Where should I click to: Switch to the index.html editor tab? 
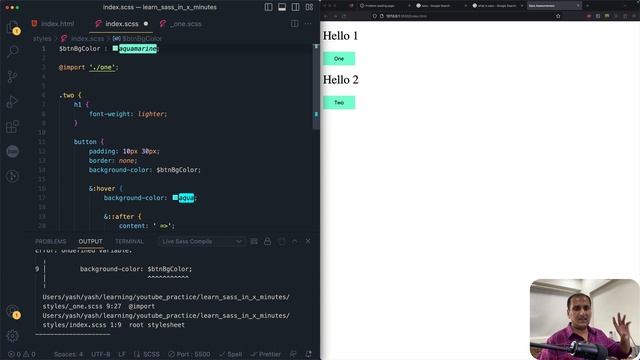(x=53, y=24)
